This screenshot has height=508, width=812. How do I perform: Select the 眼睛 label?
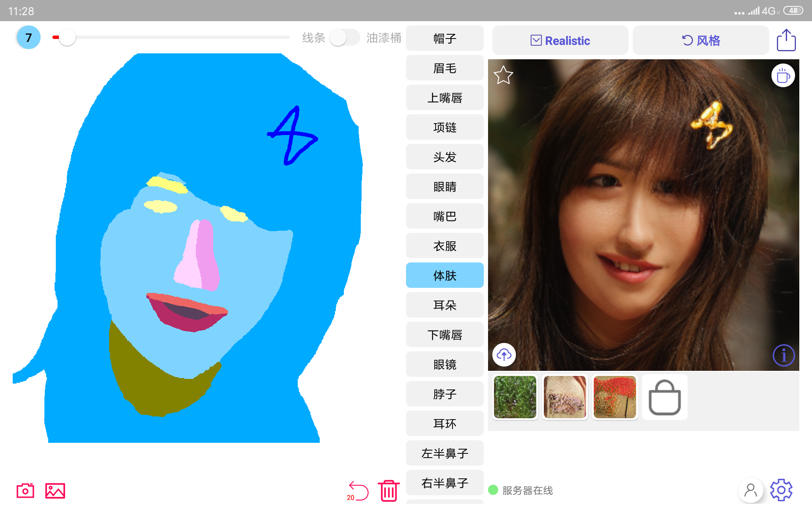(x=444, y=186)
